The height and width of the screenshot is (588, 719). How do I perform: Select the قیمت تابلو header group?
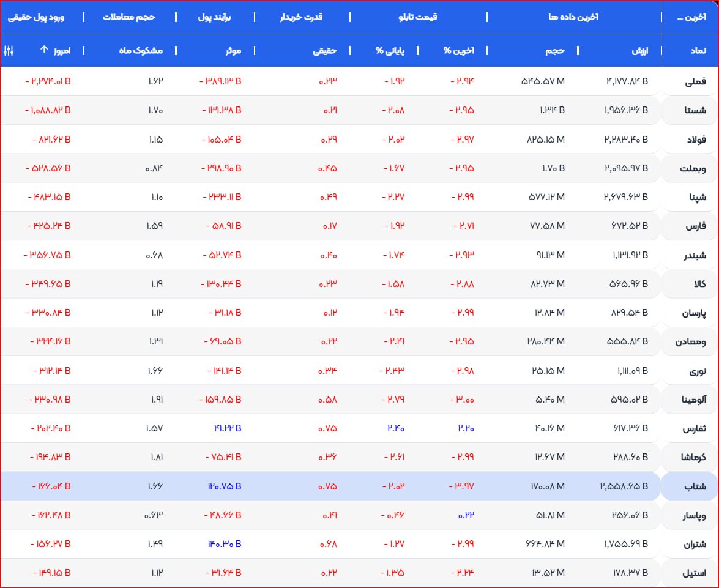pyautogui.click(x=418, y=17)
